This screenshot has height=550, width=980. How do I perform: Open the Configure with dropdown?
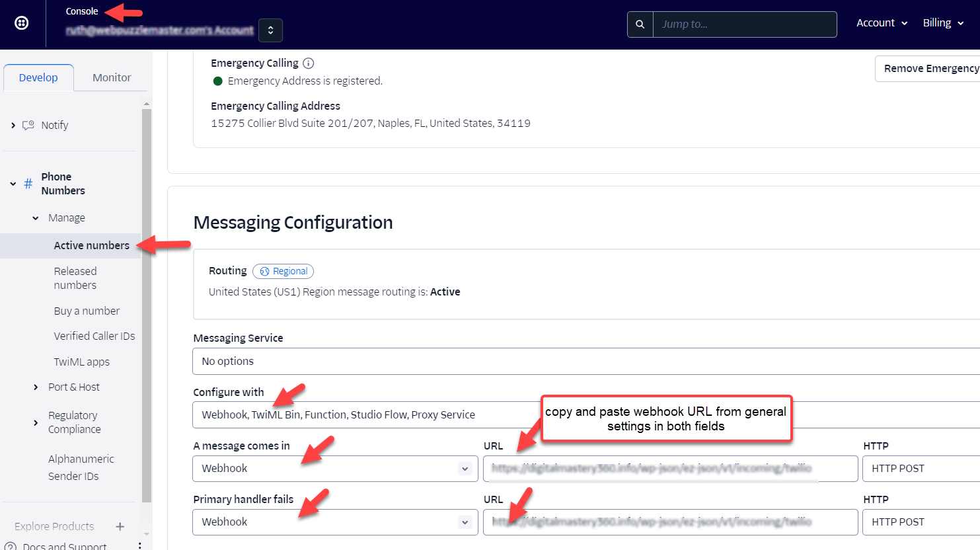[586, 414]
